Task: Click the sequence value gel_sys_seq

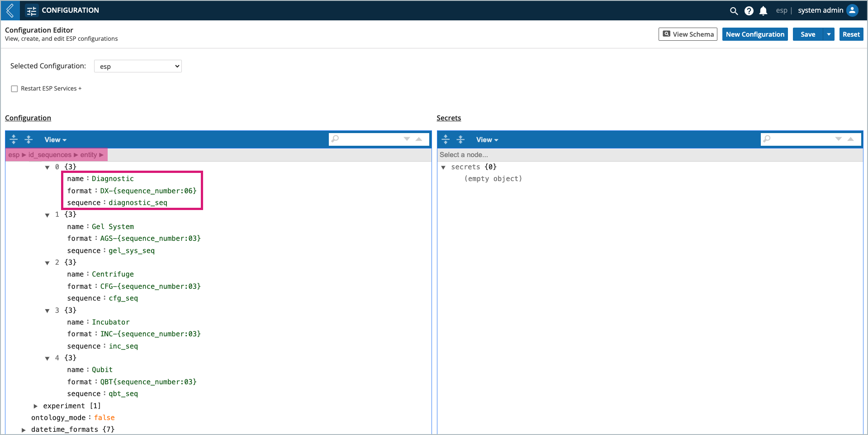Action: point(132,251)
